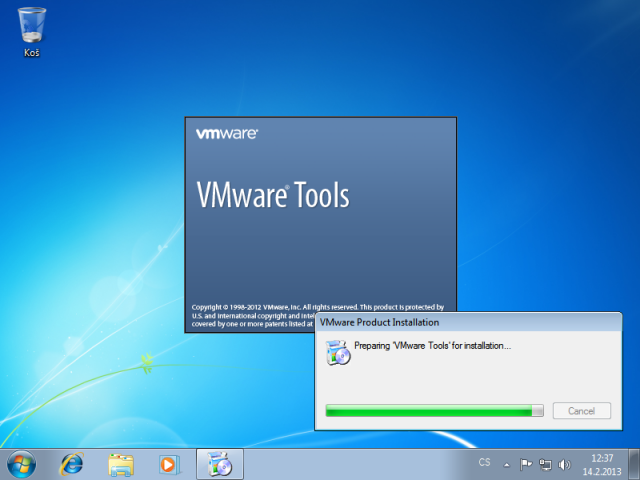Open the volume speaker icon
Viewport: 640px width, 480px height.
point(564,464)
